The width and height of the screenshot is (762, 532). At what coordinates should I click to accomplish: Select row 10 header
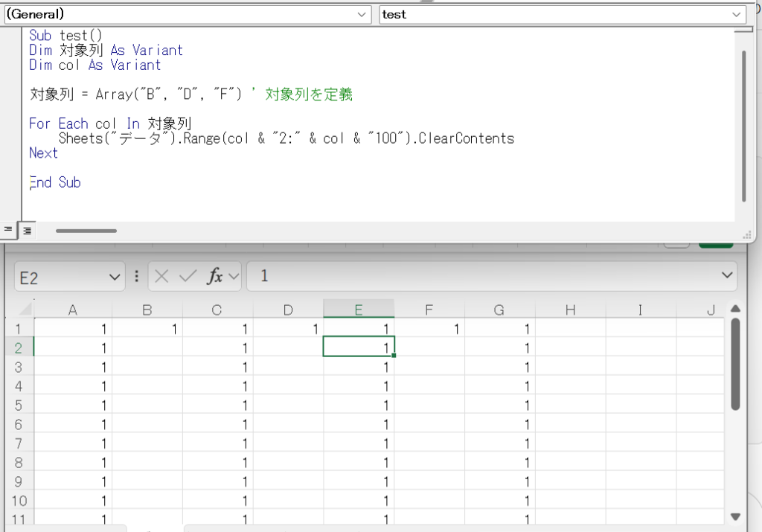19,501
